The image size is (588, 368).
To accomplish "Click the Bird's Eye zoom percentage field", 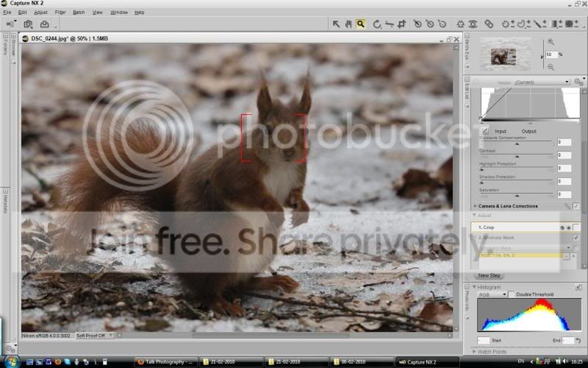I will pos(551,54).
